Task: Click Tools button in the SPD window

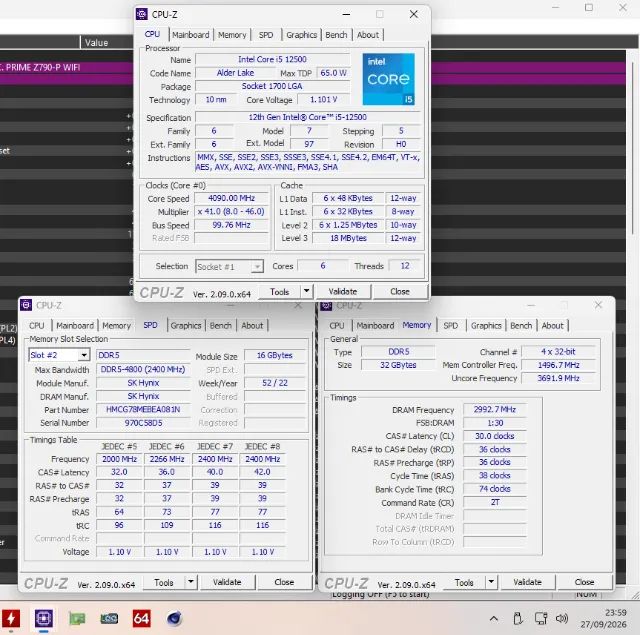Action: 164,582
